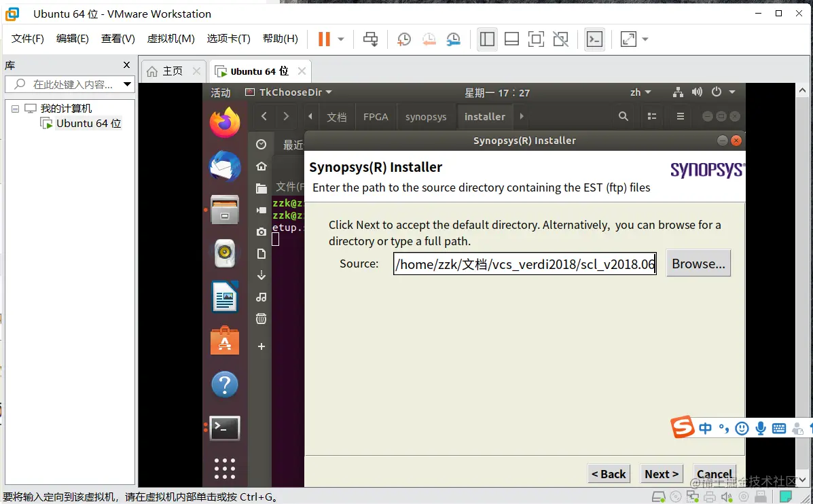
Task: Click the network icon in Ubuntu top bar
Action: point(678,92)
